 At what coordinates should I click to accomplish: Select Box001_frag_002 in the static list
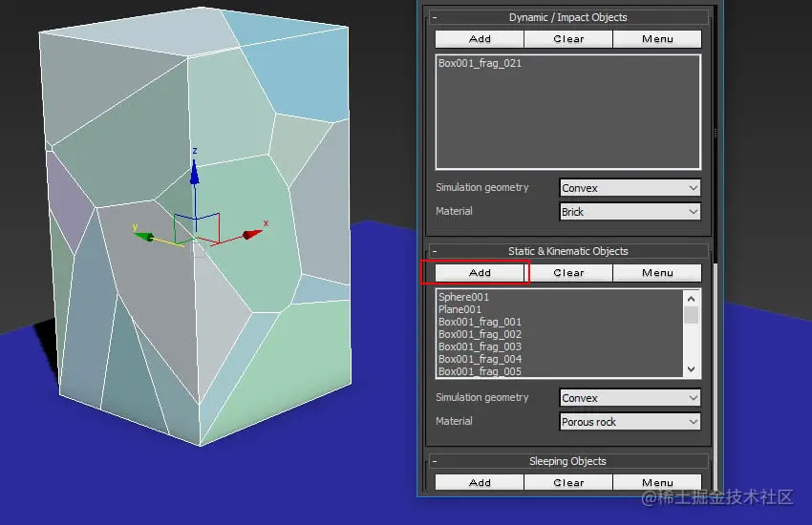click(480, 334)
